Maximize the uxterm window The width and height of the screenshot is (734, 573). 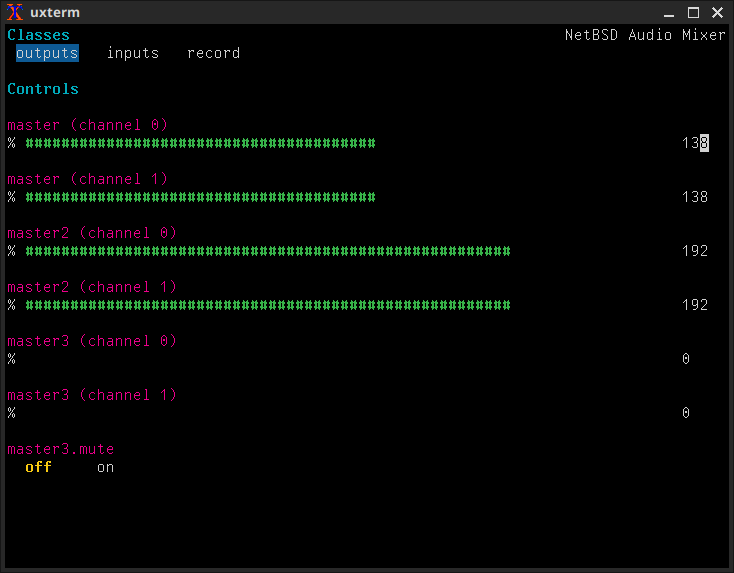point(693,13)
